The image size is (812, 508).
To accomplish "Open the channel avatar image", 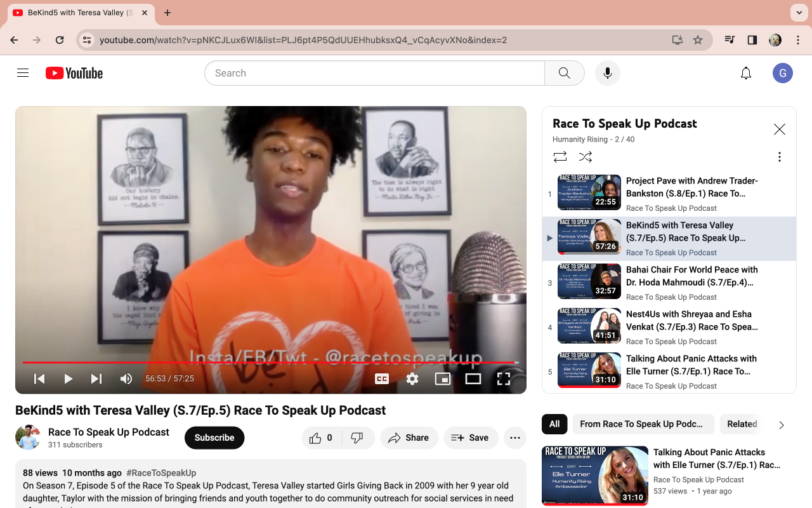I will pyautogui.click(x=28, y=438).
